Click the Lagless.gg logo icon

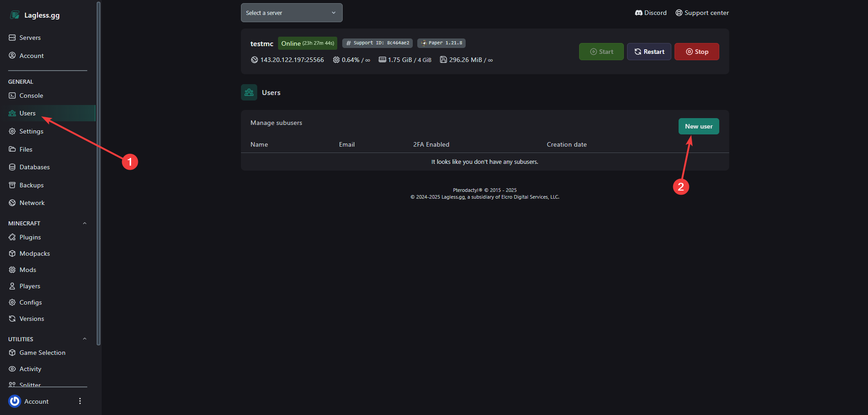point(15,15)
